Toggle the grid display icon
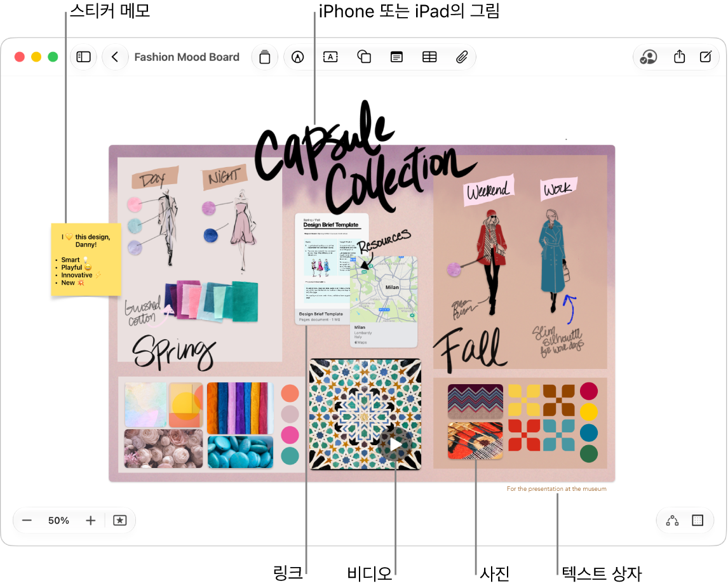The width and height of the screenshot is (728, 588). [x=698, y=520]
